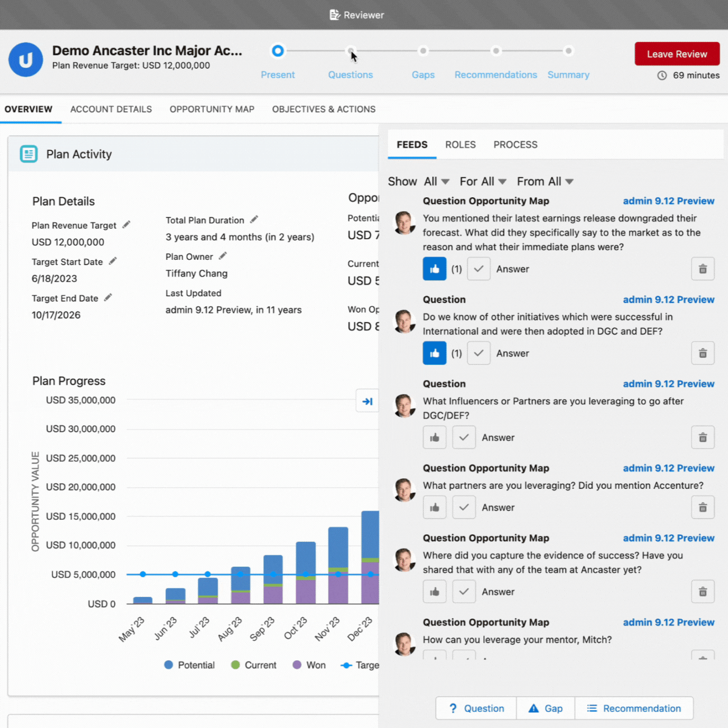Image resolution: width=728 pixels, height=728 pixels.
Task: Switch to the Overview tab
Action: (29, 109)
